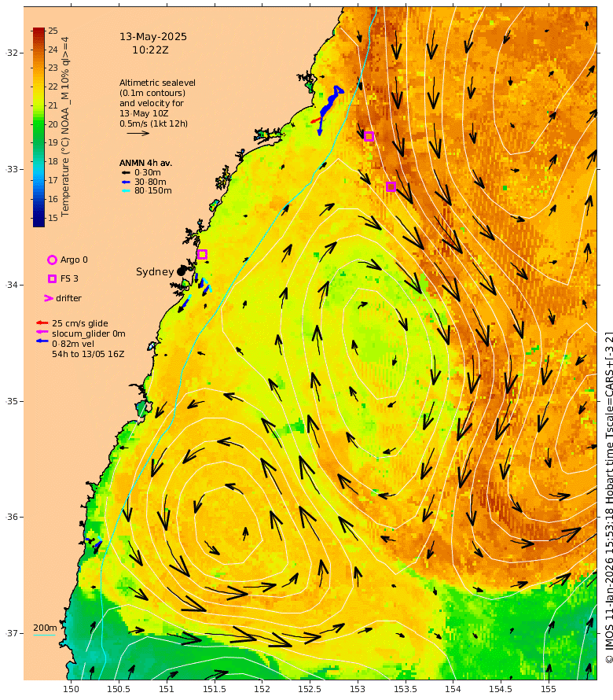Select the magenta FS square near 33.2S 153.3E
This screenshot has width=613, height=700.
391,187
